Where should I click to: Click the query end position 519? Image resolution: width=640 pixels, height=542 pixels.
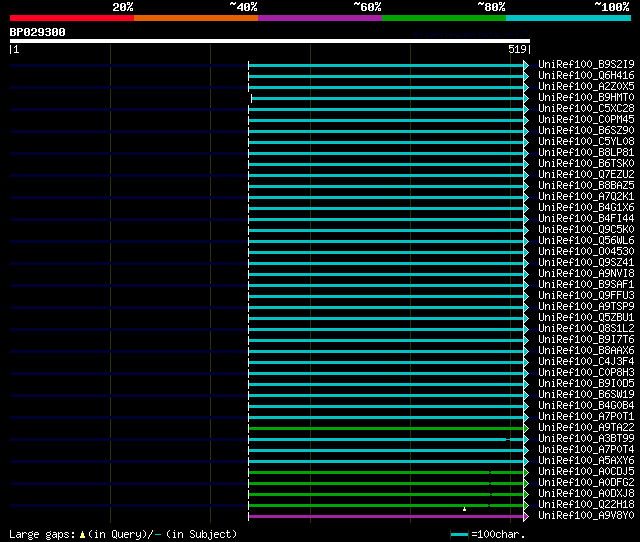517,49
